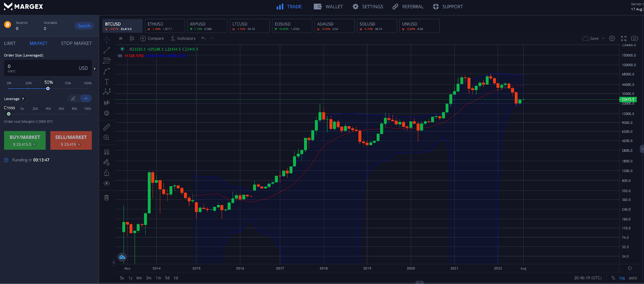644x284 pixels.
Task: Set order size slider to 75%
Action: (68, 88)
